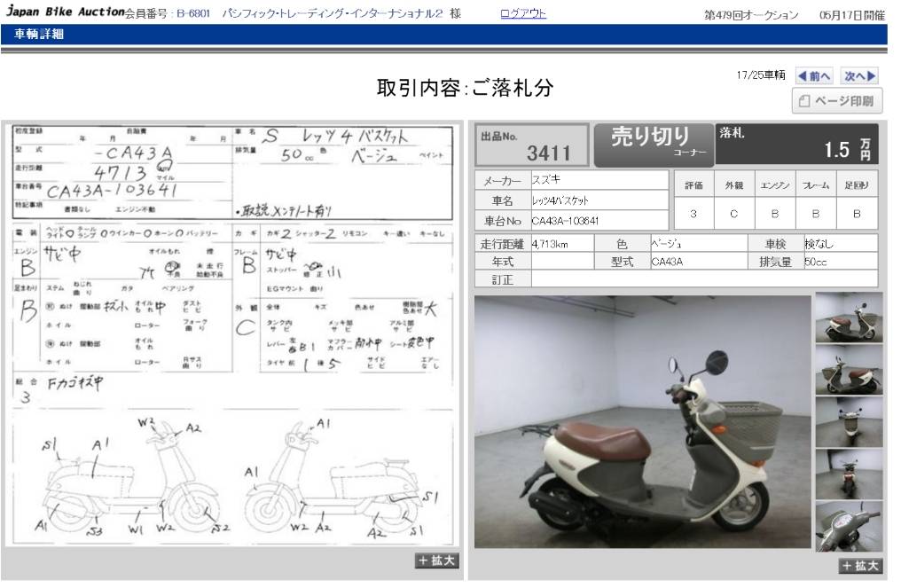Click the handwritten inspection sheet image
901x588 pixels.
(232, 334)
